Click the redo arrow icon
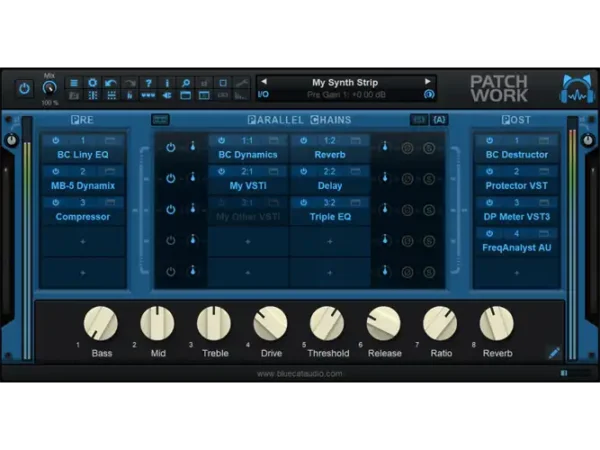Viewport: 600px width, 450px height. (x=130, y=83)
